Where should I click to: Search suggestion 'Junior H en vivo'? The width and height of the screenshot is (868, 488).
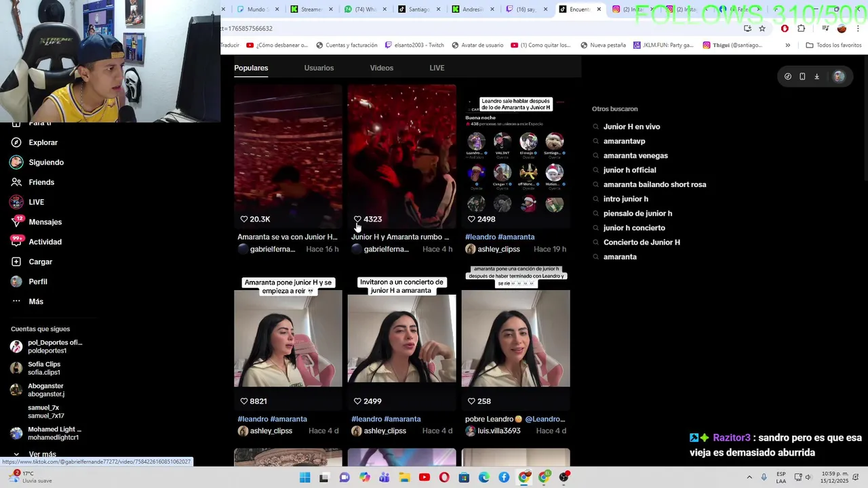click(x=631, y=127)
